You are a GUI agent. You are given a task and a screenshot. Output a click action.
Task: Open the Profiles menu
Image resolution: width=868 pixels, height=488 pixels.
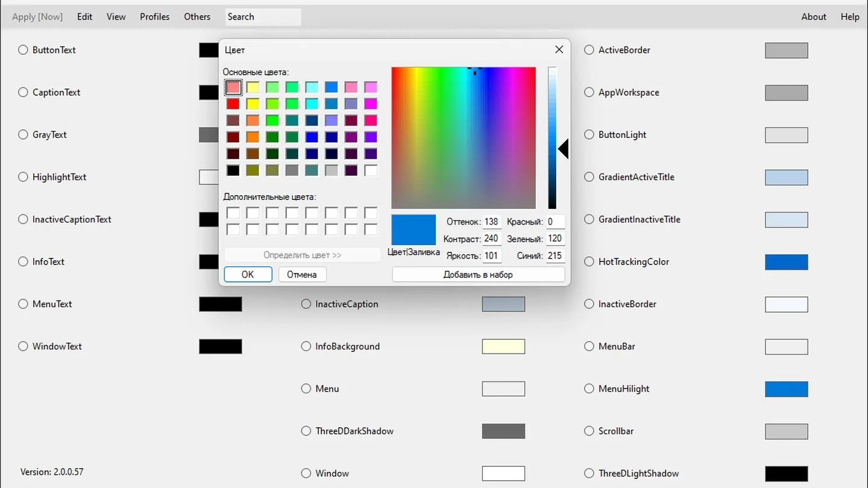click(x=154, y=17)
